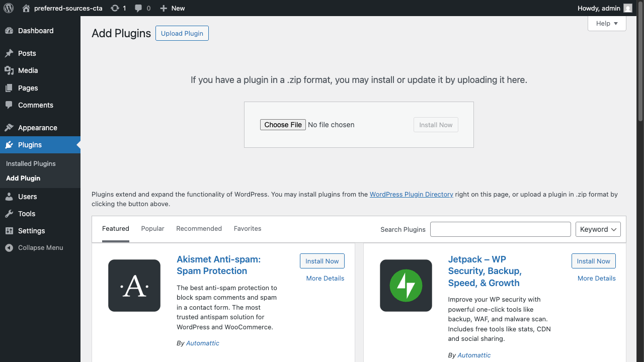Open Settings using its sidebar icon
The width and height of the screenshot is (644, 362).
(10, 231)
